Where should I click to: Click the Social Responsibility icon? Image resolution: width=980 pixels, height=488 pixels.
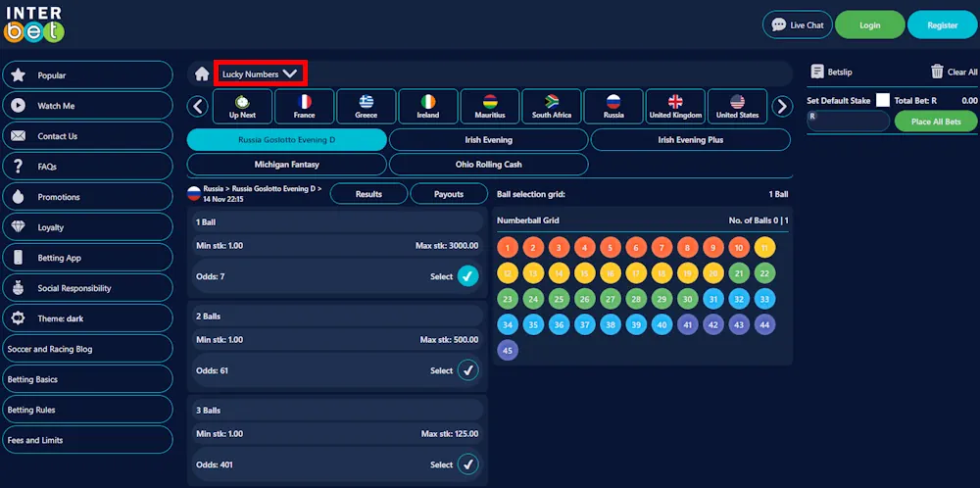click(18, 288)
